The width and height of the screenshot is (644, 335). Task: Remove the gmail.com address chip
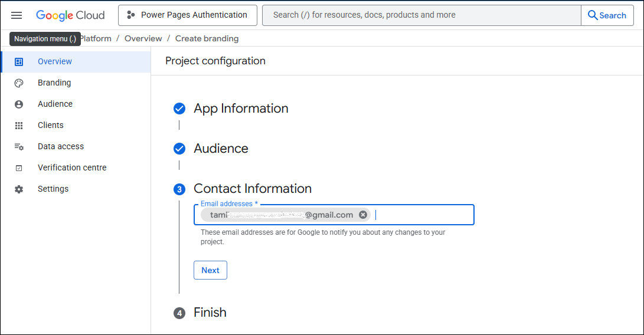click(x=362, y=215)
